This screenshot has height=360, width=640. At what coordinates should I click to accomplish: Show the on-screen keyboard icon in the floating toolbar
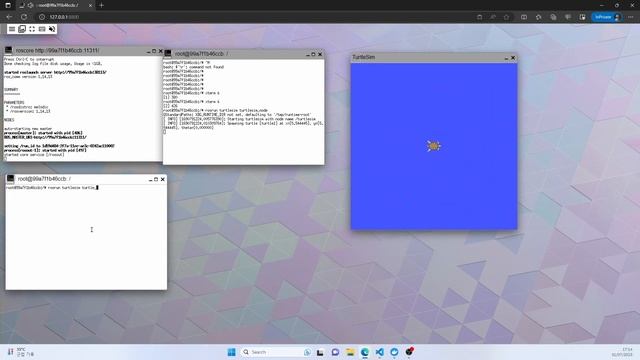[x=42, y=29]
